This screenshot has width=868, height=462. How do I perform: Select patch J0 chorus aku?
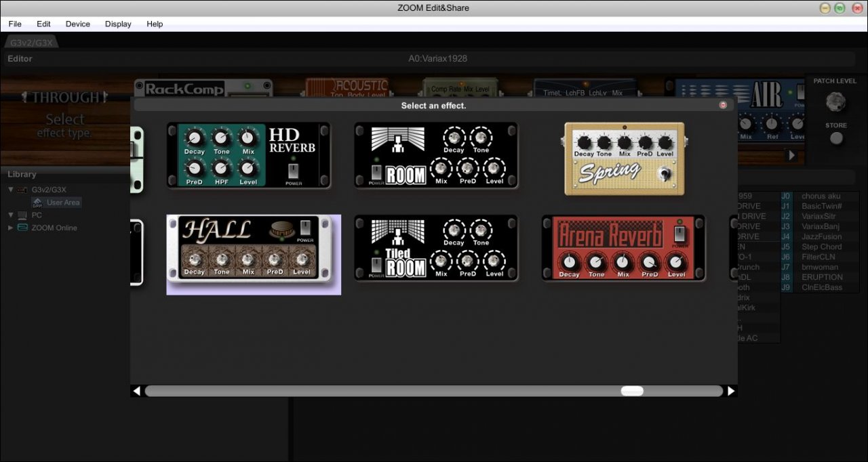(819, 196)
